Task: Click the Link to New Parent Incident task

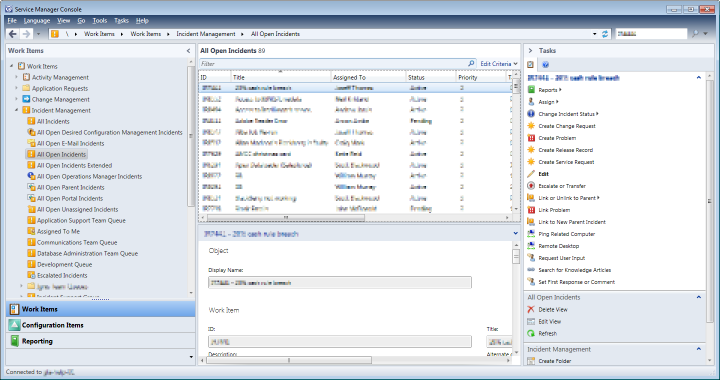Action: pyautogui.click(x=572, y=222)
